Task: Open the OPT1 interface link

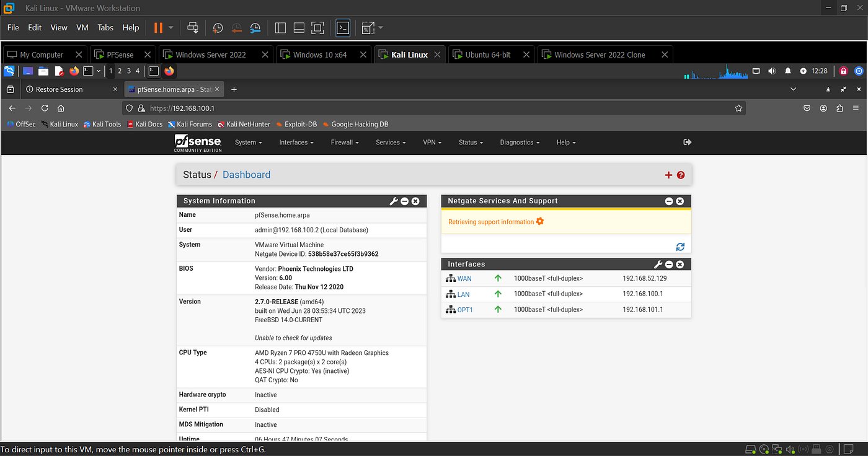Action: point(465,310)
